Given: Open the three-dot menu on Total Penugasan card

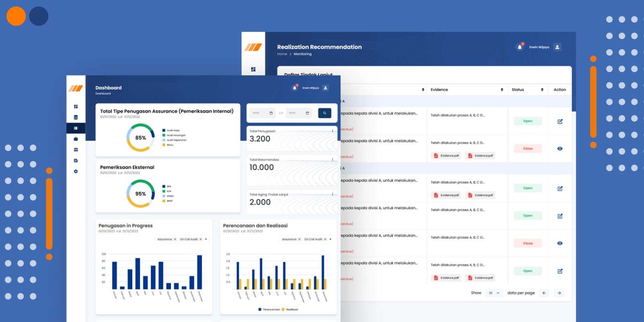Looking at the screenshot, I should pos(332,131).
